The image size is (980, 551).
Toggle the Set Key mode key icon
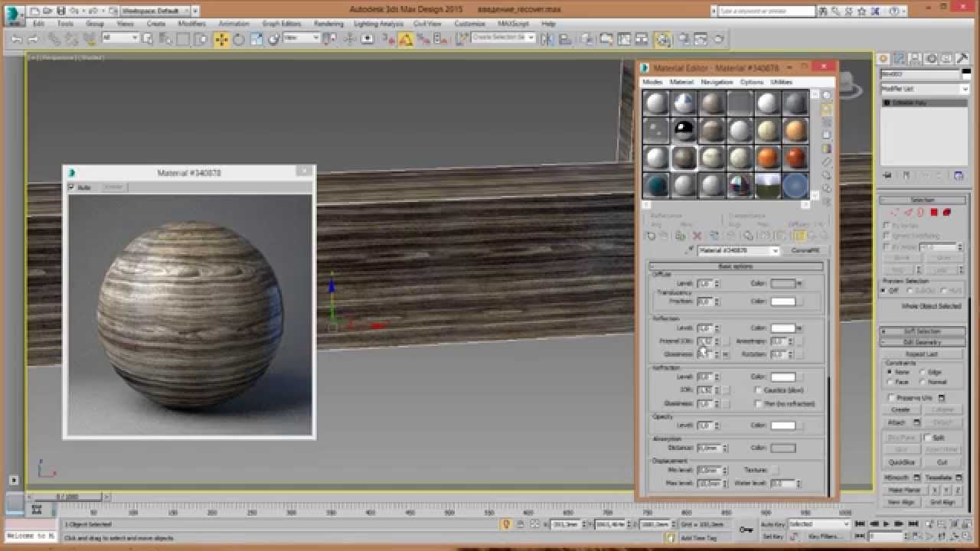tap(746, 530)
